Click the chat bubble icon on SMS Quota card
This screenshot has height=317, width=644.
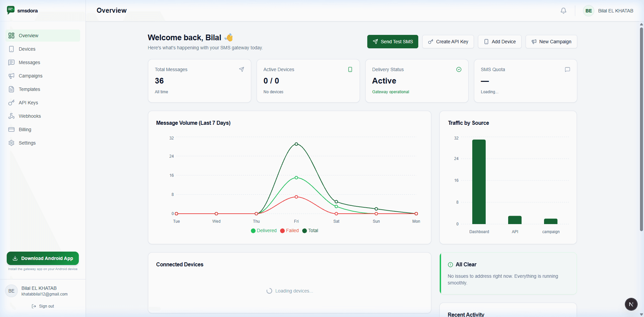568,69
